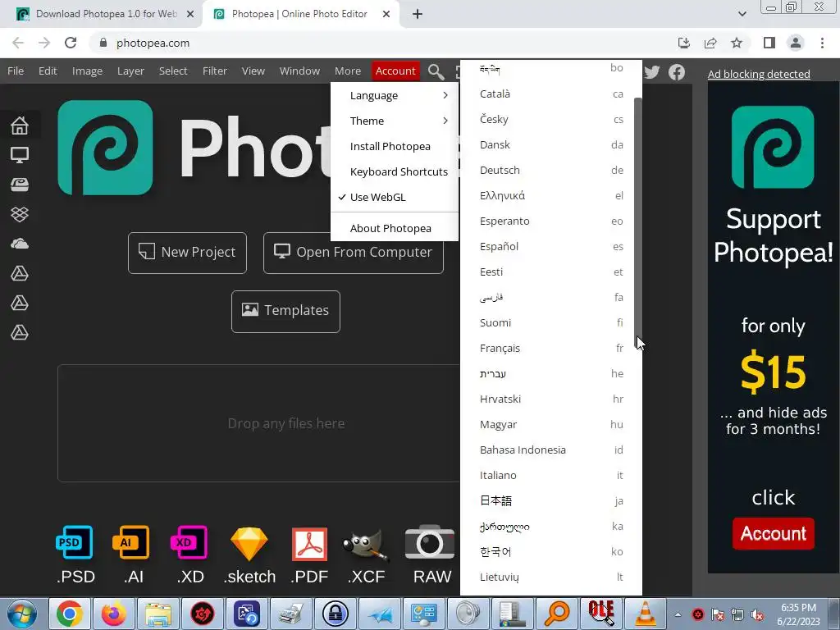Click the Ad blocking detected link
The height and width of the screenshot is (630, 840).
[759, 74]
